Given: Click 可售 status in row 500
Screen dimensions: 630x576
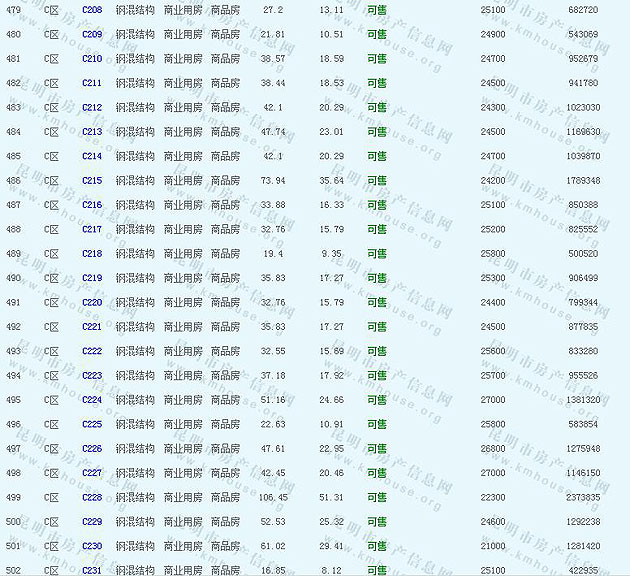Looking at the screenshot, I should [377, 522].
